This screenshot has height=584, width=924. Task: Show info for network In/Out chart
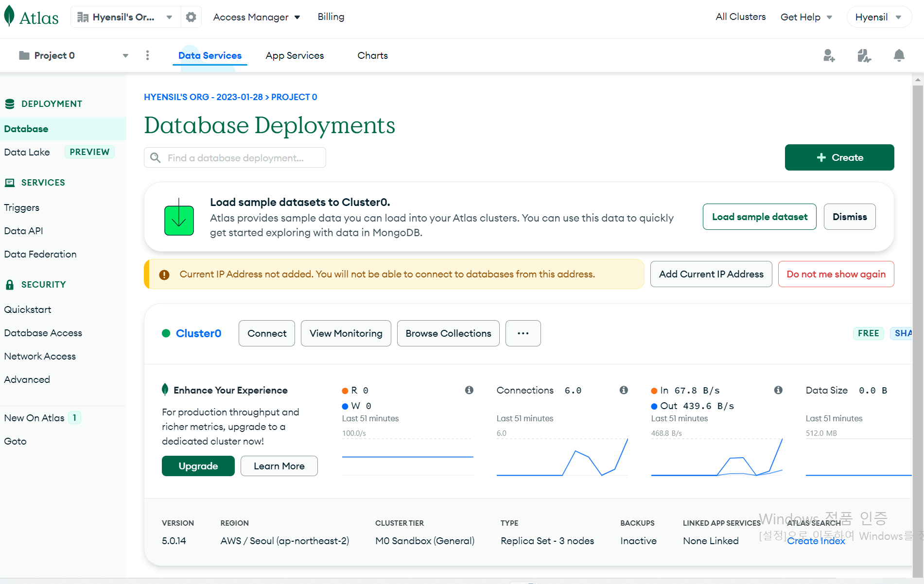[x=778, y=390]
